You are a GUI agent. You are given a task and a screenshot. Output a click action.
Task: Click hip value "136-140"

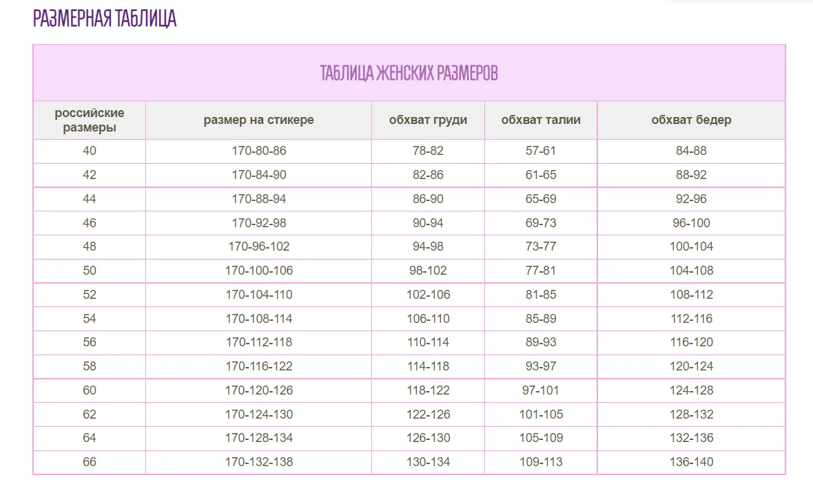(x=691, y=462)
